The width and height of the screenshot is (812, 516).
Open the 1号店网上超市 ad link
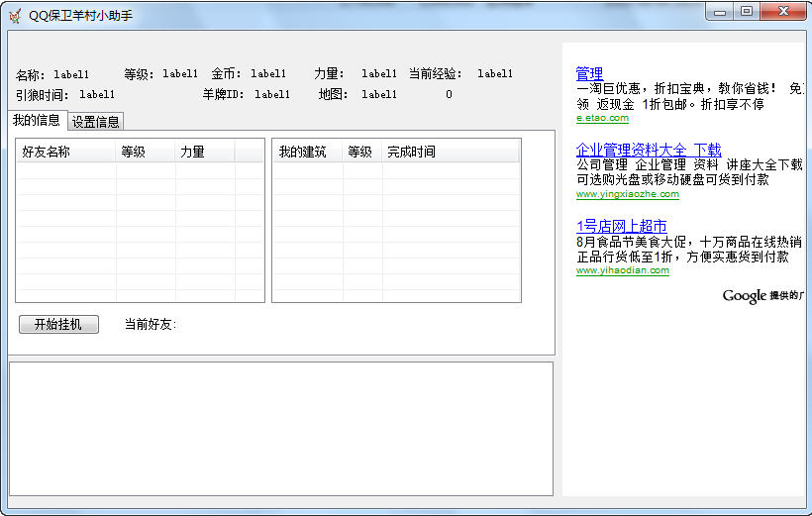[x=622, y=226]
